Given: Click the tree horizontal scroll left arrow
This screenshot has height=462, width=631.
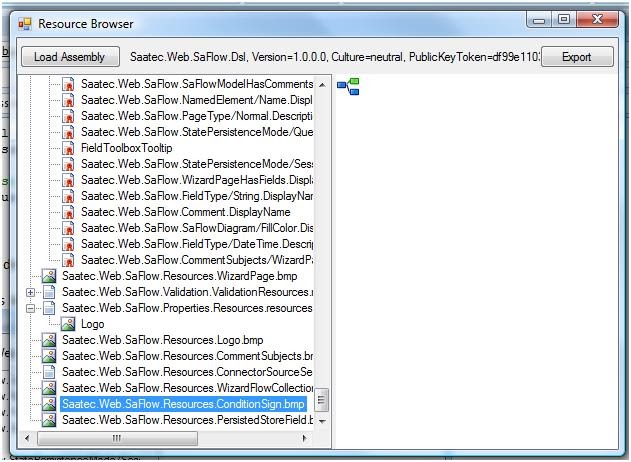Looking at the screenshot, I should click(x=27, y=438).
